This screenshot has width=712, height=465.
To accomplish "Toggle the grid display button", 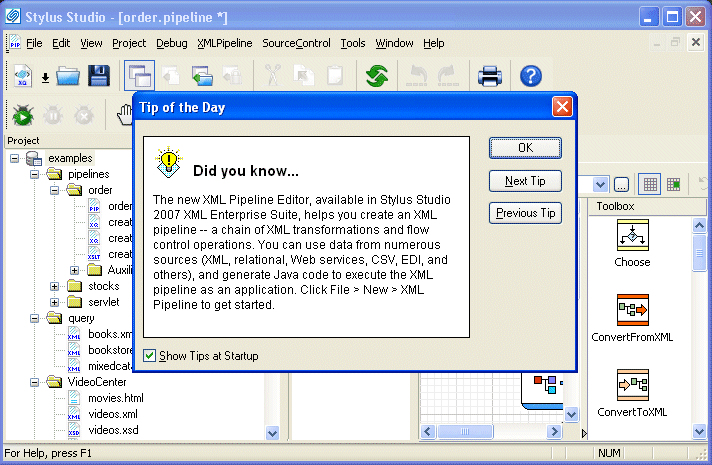I will click(x=649, y=184).
